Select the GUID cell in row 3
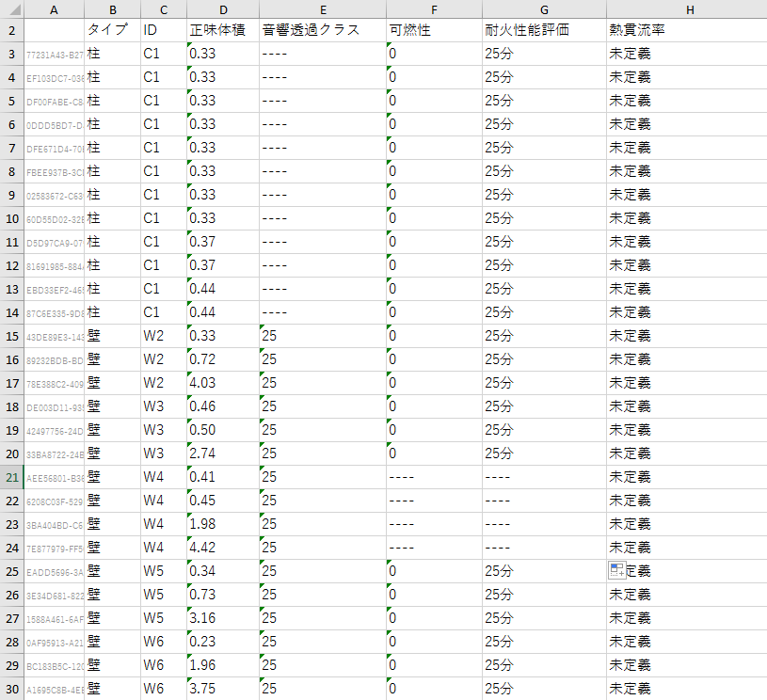 [x=54, y=53]
